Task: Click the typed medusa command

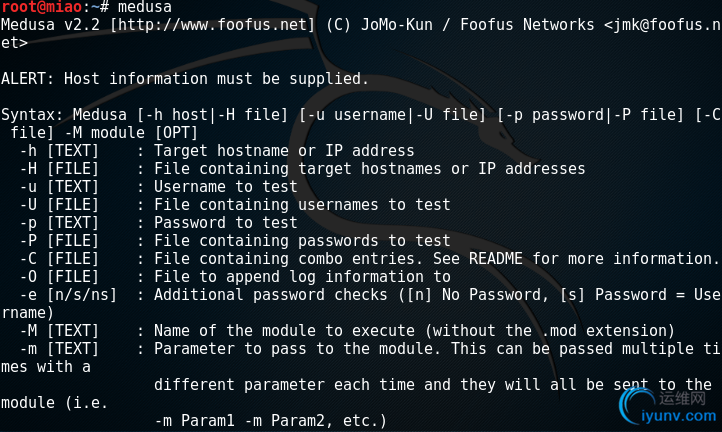Action: [145, 7]
